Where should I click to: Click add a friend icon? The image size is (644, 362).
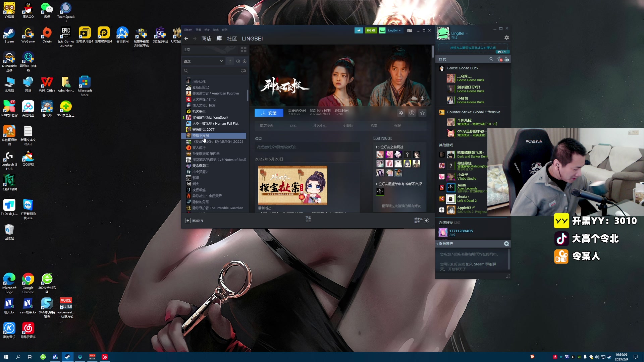507,59
